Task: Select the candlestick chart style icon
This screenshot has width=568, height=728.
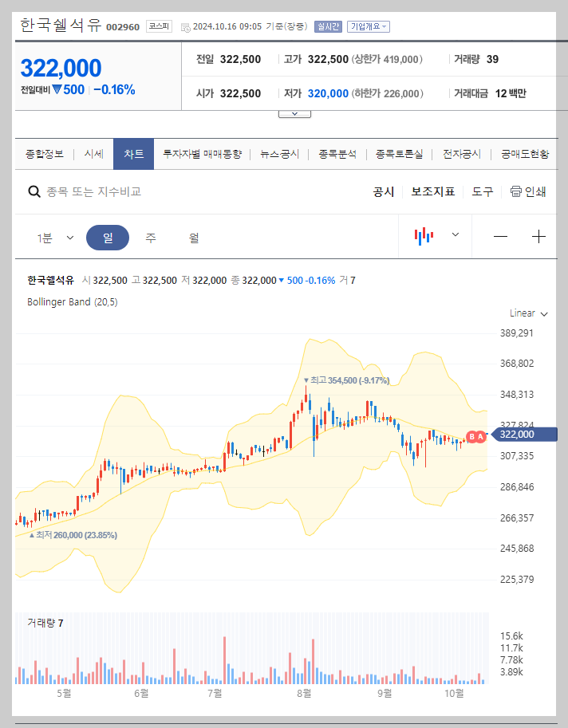Action: click(x=424, y=236)
